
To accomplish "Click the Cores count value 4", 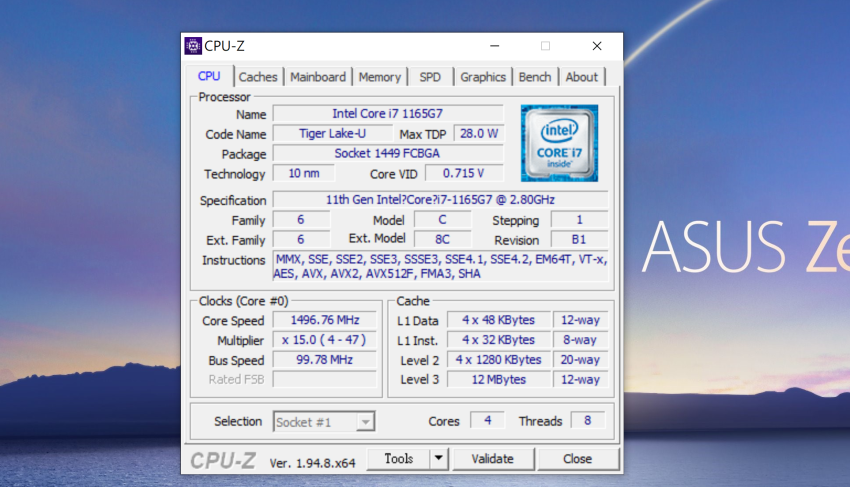I will point(487,420).
